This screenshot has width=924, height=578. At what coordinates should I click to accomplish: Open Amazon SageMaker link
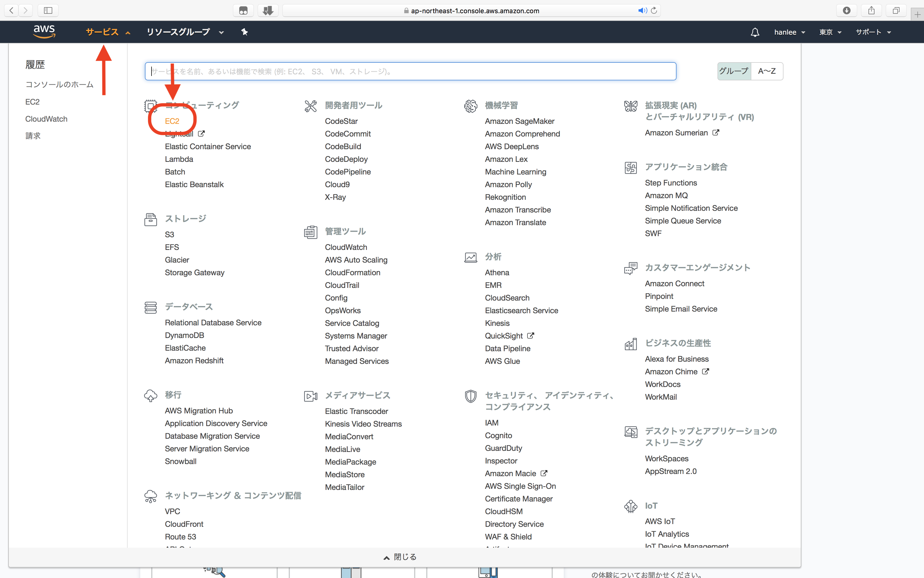point(519,121)
